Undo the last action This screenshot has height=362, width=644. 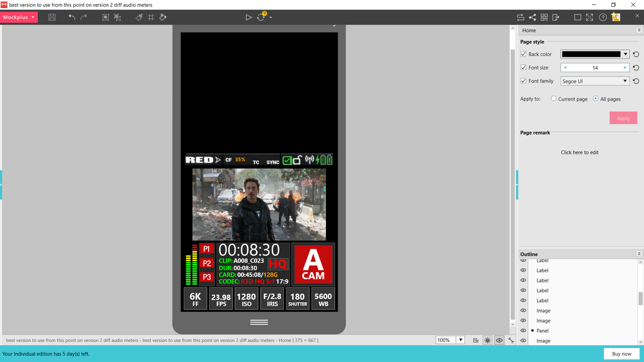pos(72,17)
